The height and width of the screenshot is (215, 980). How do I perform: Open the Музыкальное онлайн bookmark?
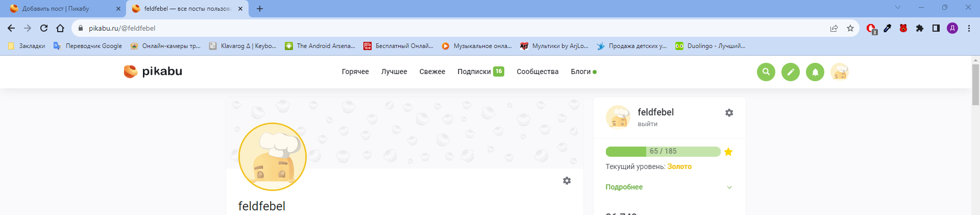(x=477, y=46)
